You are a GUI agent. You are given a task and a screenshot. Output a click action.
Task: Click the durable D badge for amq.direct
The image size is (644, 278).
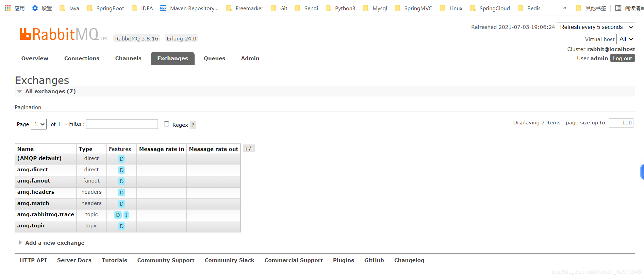pyautogui.click(x=121, y=170)
